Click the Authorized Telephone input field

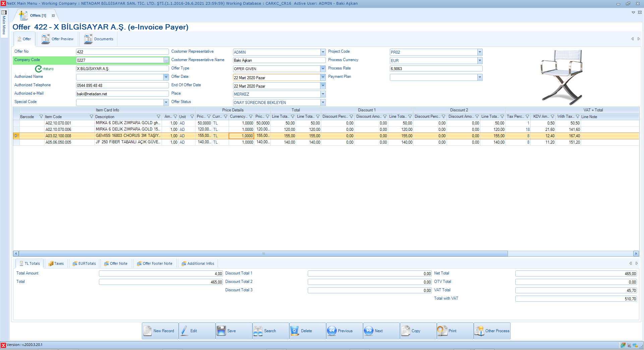tap(122, 85)
